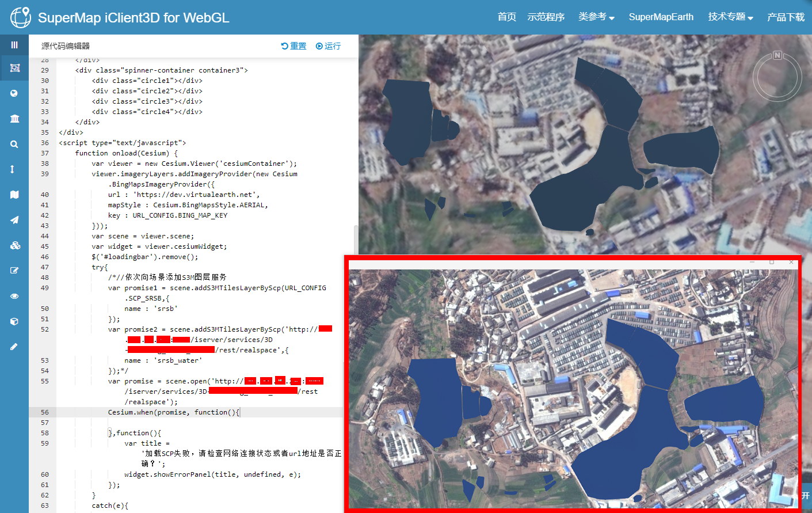Select the edit square icon in sidebar
This screenshot has height=513, width=812.
[x=14, y=271]
